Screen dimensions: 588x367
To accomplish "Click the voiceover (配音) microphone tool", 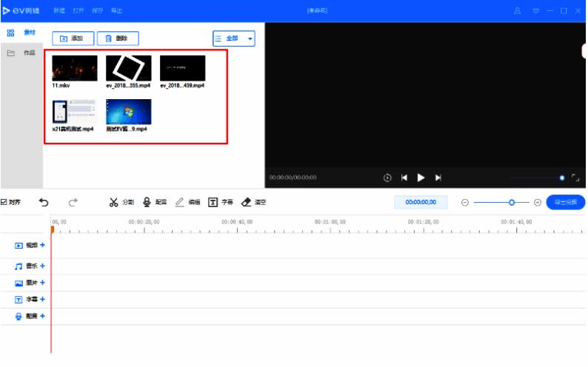I will 147,202.
